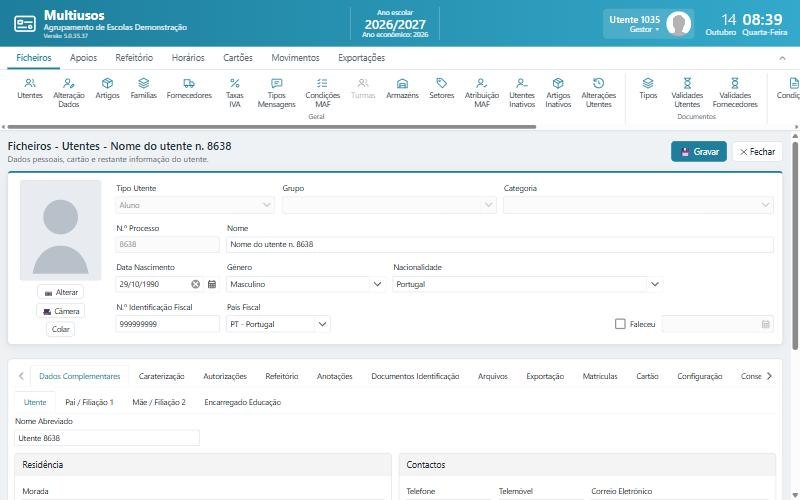Viewport: 800px width, 500px height.
Task: Select the Encarregado Educação sub-tab
Action: pyautogui.click(x=242, y=402)
